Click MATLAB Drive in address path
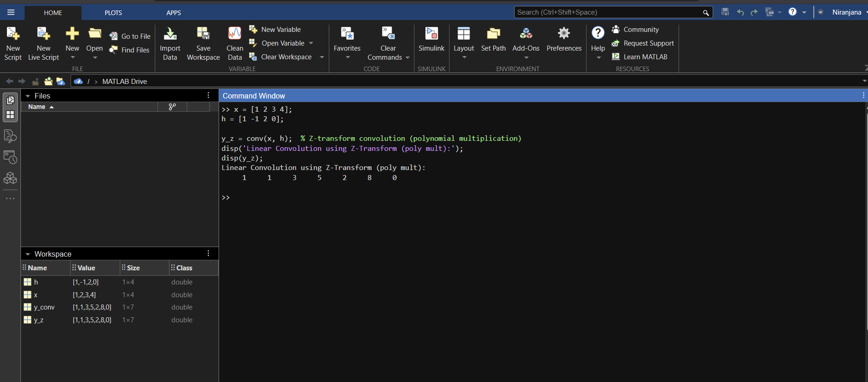 (124, 82)
